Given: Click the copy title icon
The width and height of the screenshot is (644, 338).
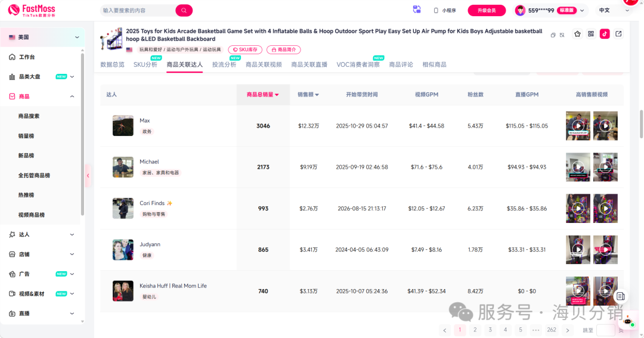Looking at the screenshot, I should pyautogui.click(x=553, y=35).
